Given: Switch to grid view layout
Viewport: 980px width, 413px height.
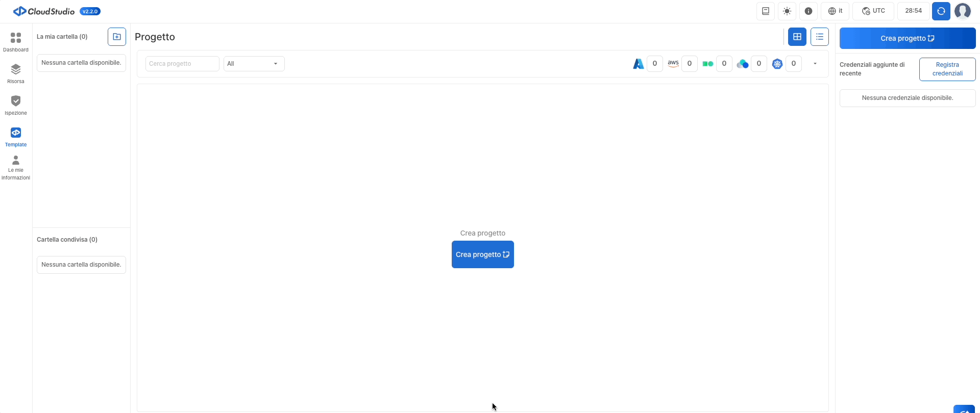Looking at the screenshot, I should point(797,37).
